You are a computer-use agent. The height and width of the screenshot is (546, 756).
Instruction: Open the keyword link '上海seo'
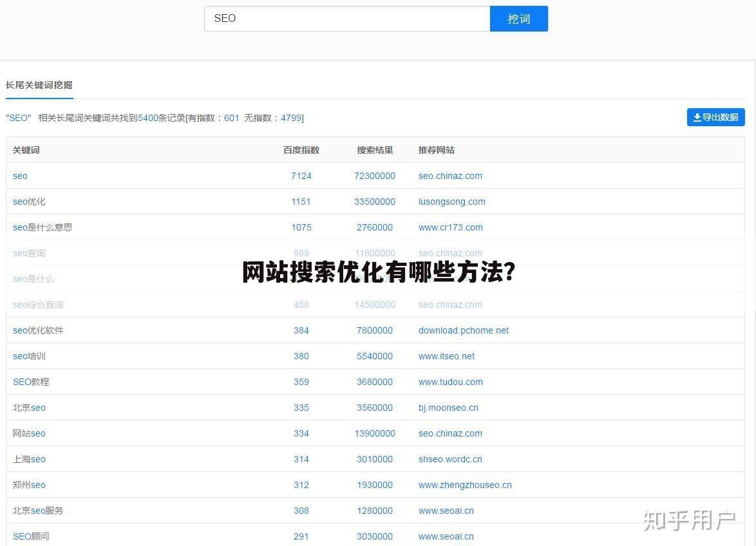pos(29,459)
